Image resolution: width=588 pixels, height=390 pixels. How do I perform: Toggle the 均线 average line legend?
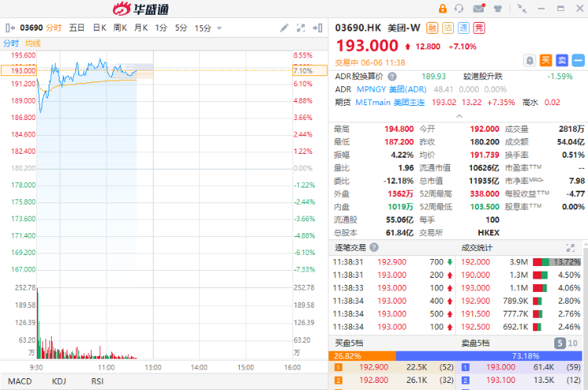(x=33, y=43)
